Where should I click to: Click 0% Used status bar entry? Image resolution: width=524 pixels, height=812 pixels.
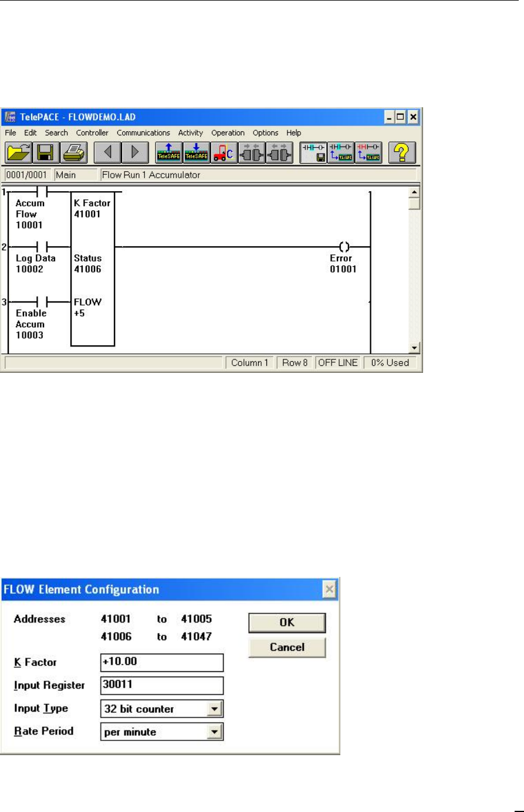click(x=389, y=363)
